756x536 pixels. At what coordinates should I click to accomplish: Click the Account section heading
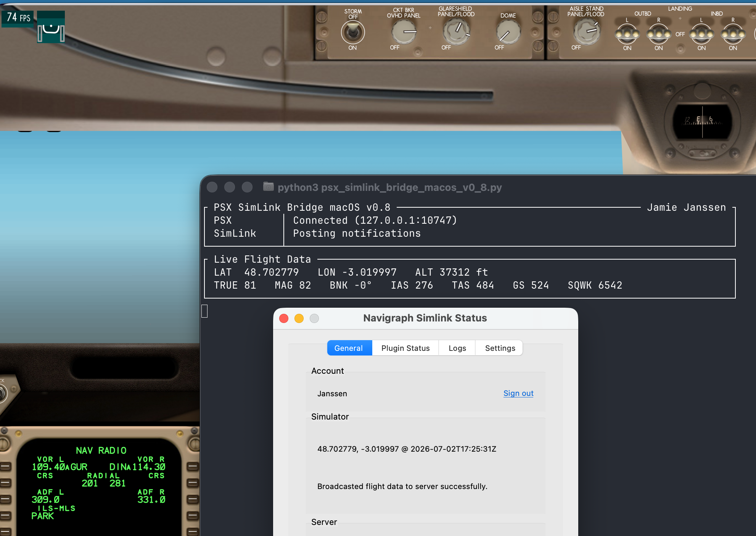point(327,371)
